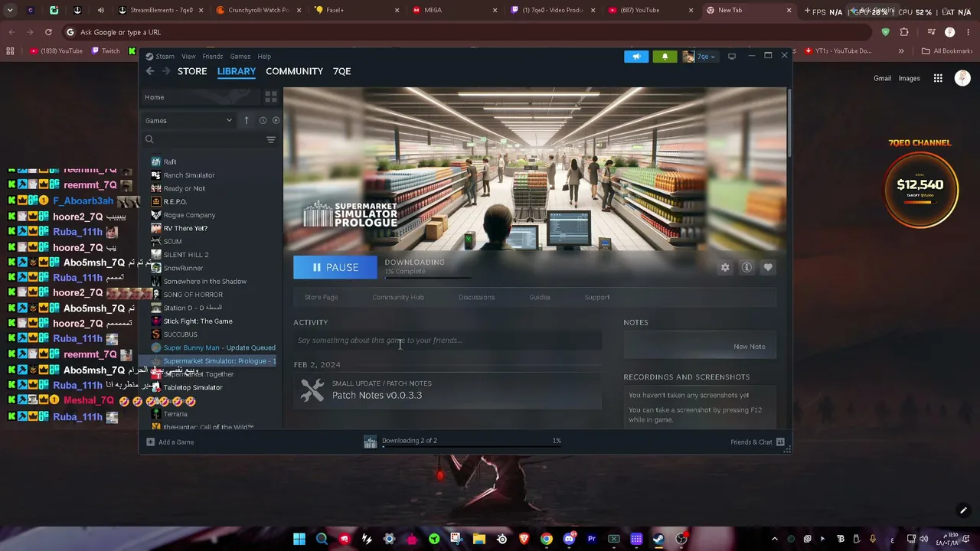This screenshot has height=551, width=980.
Task: Open Discord from the taskbar
Action: 569,539
